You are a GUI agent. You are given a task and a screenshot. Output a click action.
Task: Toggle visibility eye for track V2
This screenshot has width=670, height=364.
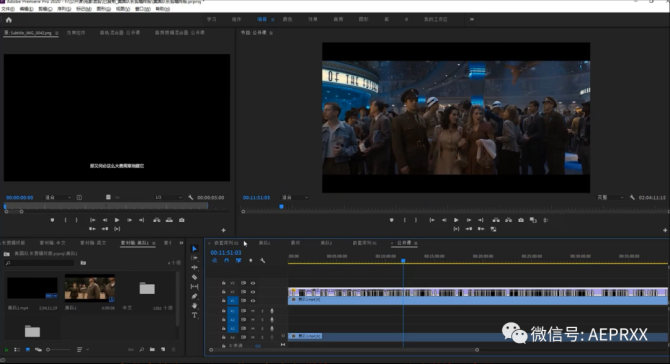[x=253, y=292]
